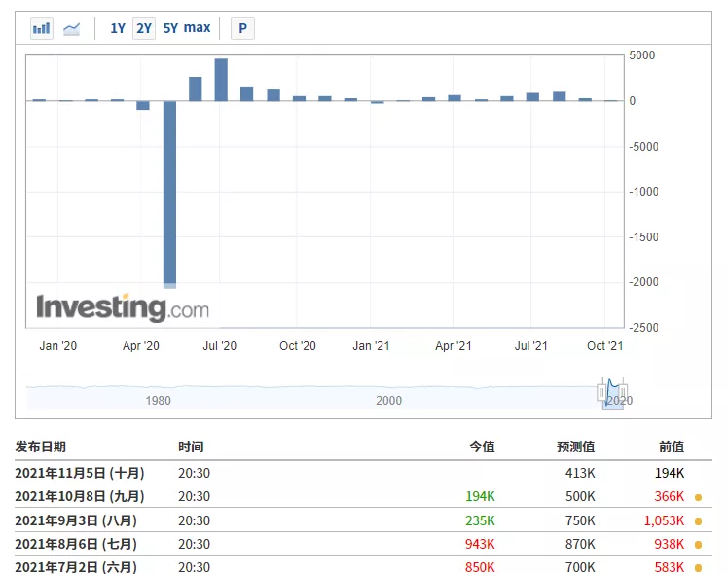Click the yellow dot beside 366K
The image size is (728, 574).
click(x=698, y=497)
